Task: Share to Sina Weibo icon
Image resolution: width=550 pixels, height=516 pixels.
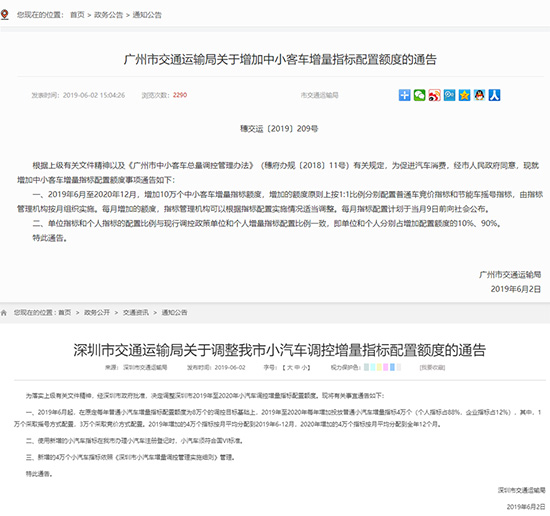Action: pos(435,95)
